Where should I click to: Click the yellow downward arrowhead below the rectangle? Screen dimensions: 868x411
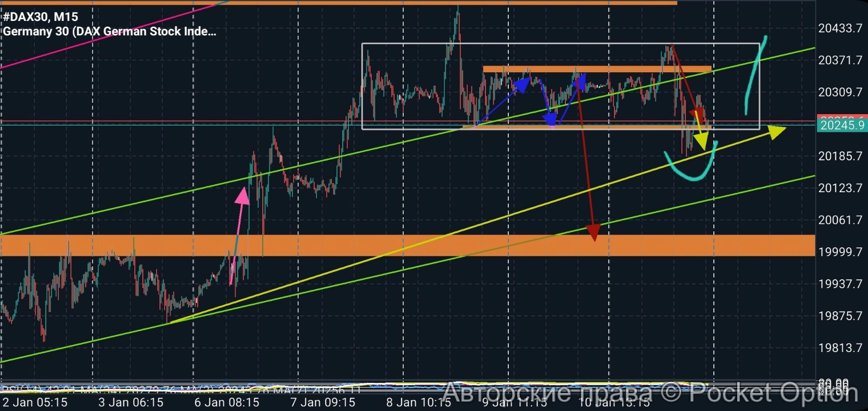[701, 141]
